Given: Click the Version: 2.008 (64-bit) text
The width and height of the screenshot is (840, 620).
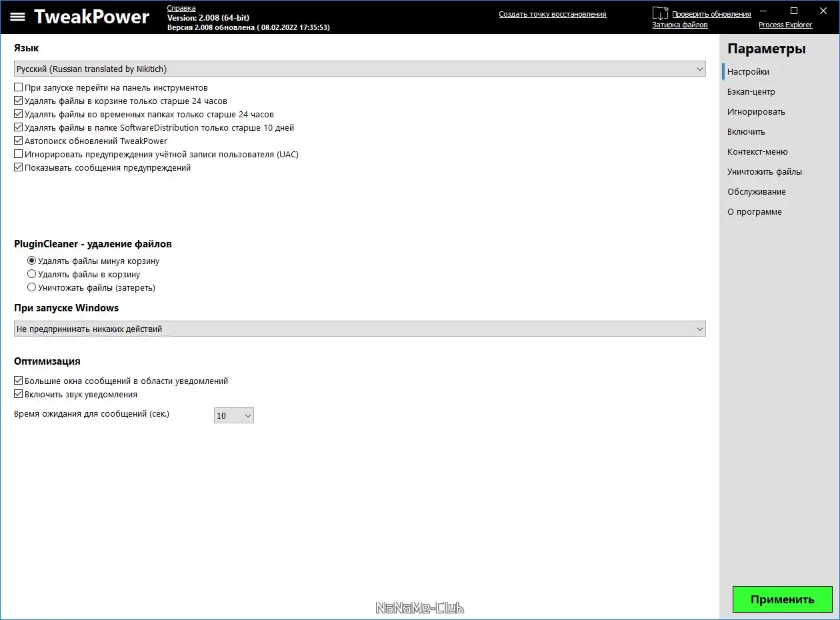Looking at the screenshot, I should click(x=208, y=17).
